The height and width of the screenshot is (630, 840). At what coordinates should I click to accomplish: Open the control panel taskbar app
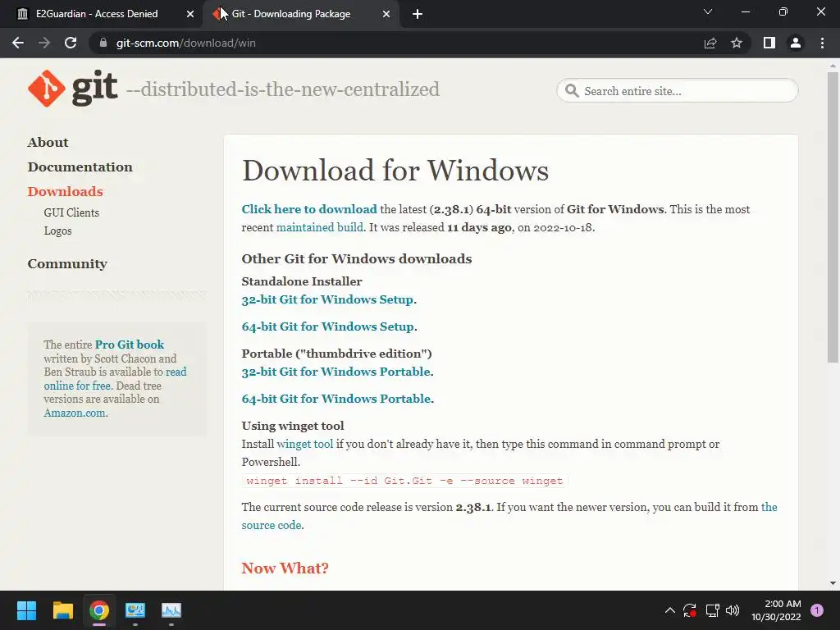135,610
